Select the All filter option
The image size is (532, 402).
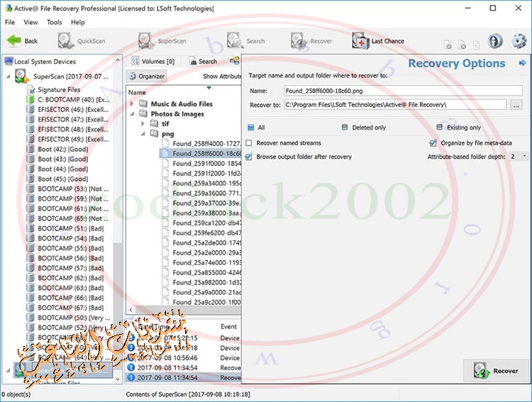tap(256, 128)
